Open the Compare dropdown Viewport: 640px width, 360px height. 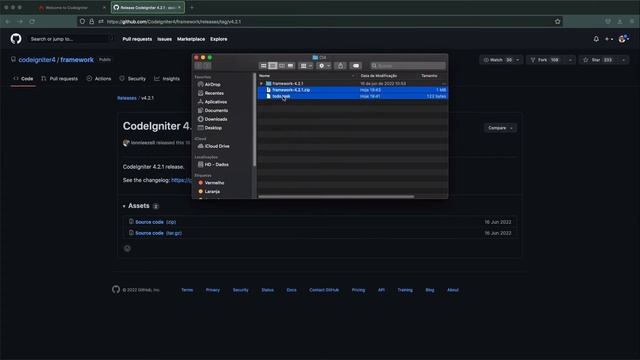click(x=500, y=128)
